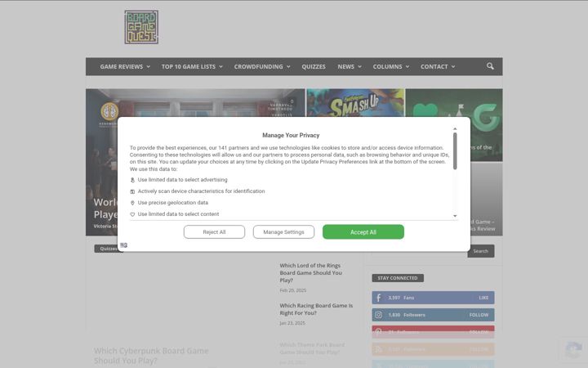Click 'Use precise geolocation data' text

click(173, 203)
